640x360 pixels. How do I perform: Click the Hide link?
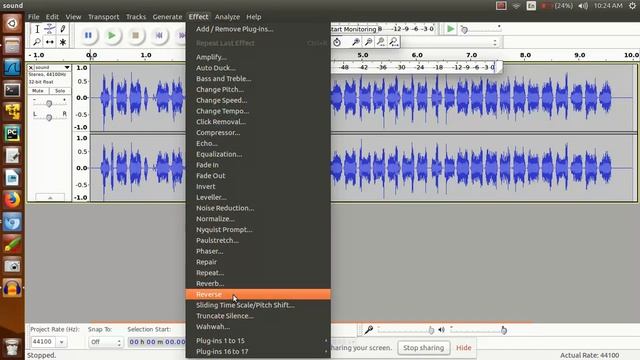point(464,348)
